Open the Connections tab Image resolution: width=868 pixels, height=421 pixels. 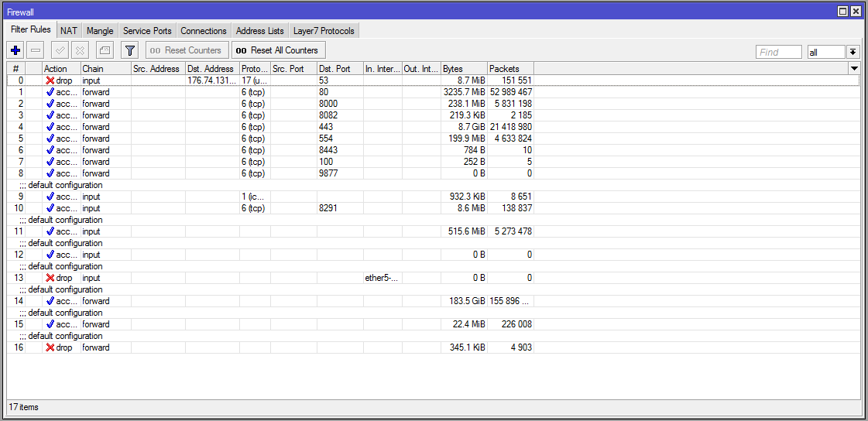pyautogui.click(x=203, y=31)
